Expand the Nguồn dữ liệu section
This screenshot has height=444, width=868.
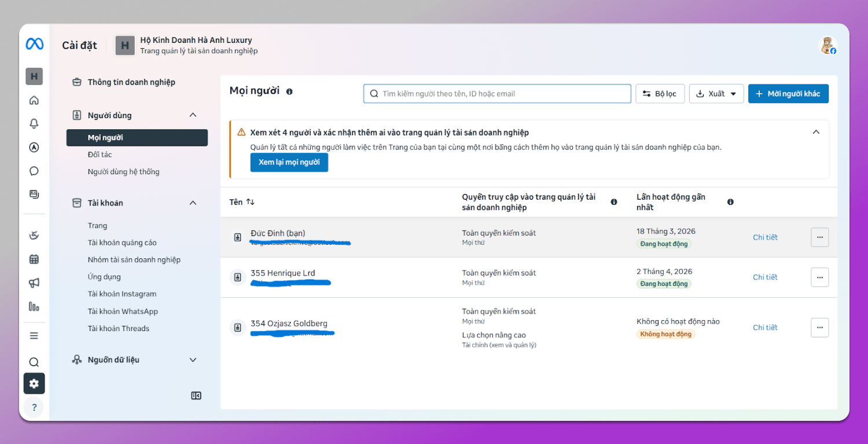[x=193, y=360]
